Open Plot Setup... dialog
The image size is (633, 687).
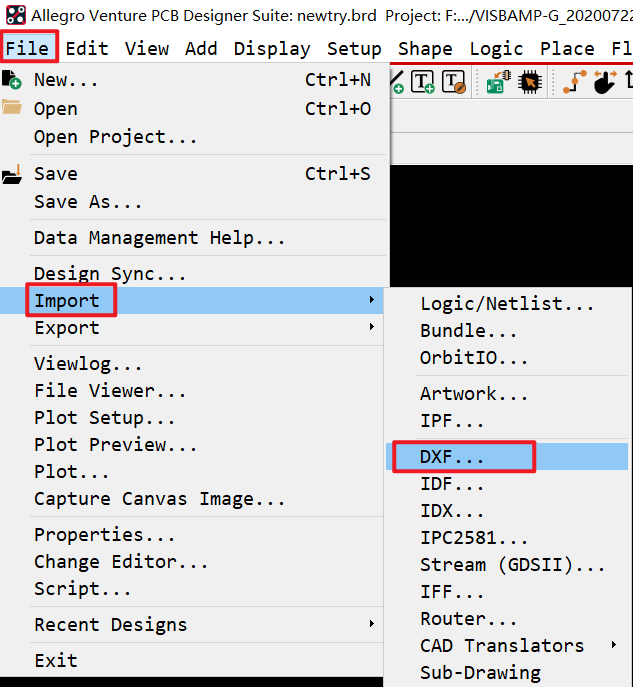click(104, 418)
